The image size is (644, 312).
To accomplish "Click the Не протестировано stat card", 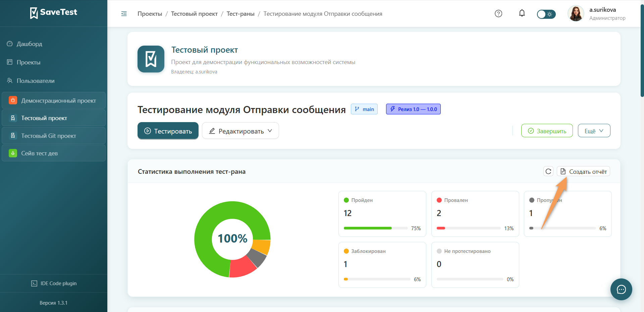I will (x=475, y=265).
